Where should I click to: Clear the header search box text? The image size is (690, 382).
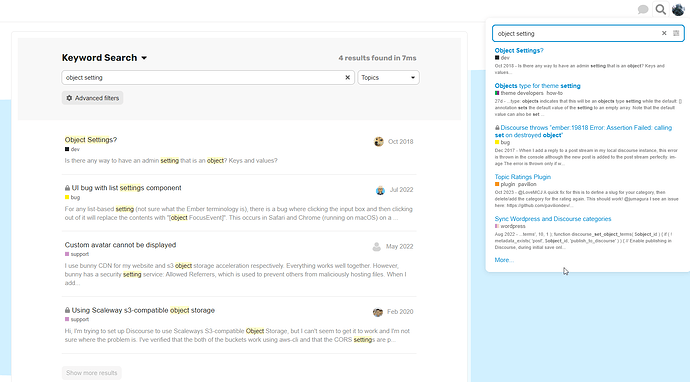click(664, 33)
